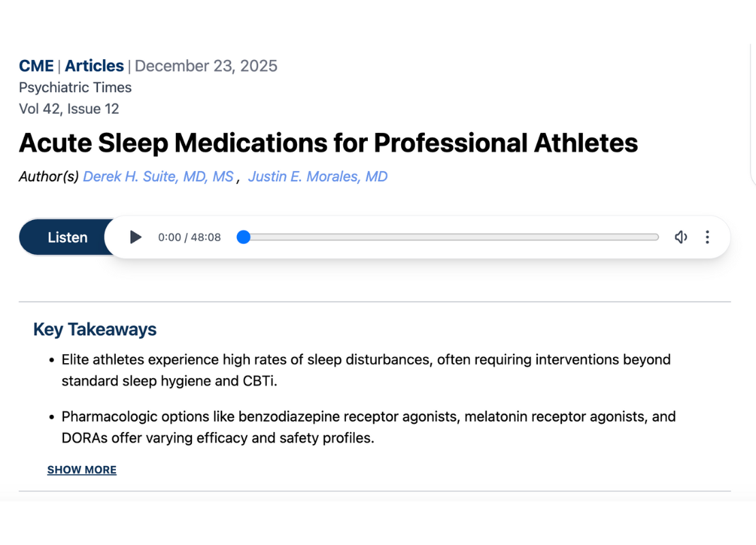Open audio player more options menu

click(707, 237)
